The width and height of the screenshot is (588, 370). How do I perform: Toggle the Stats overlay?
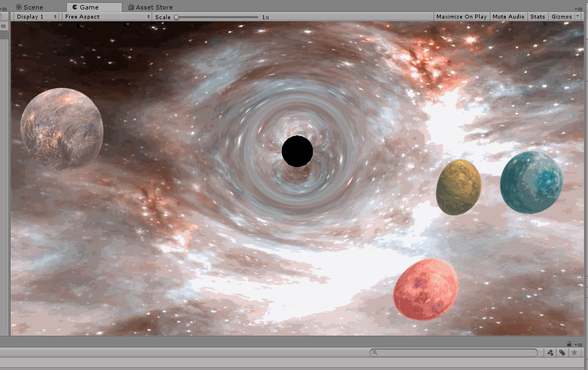(x=537, y=16)
